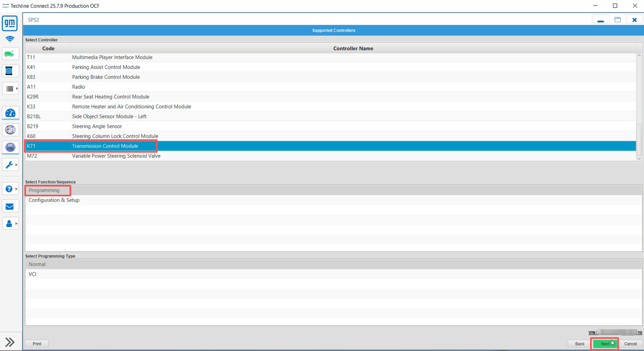Expand sidebar with double chevron arrow
The width and height of the screenshot is (644, 351).
point(10,342)
